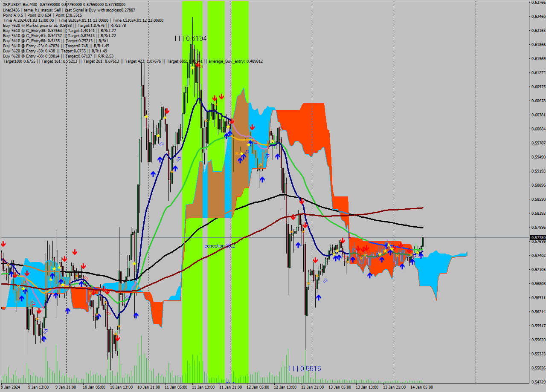Click the 0.57402 price axis label
Viewport: 546px width, 392px height.
pos(538,256)
